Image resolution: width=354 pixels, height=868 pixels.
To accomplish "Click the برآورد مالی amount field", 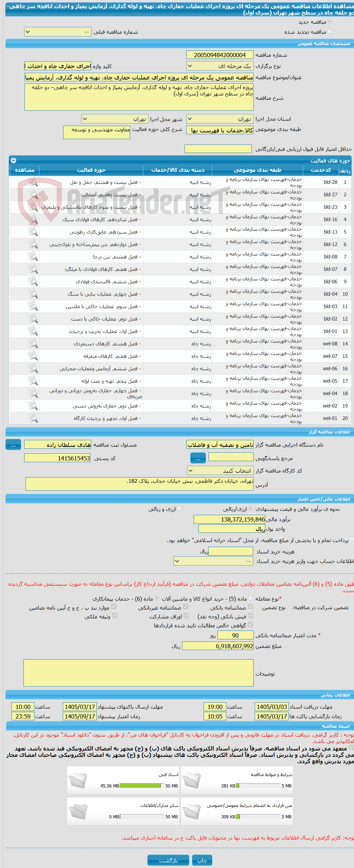I will [229, 519].
